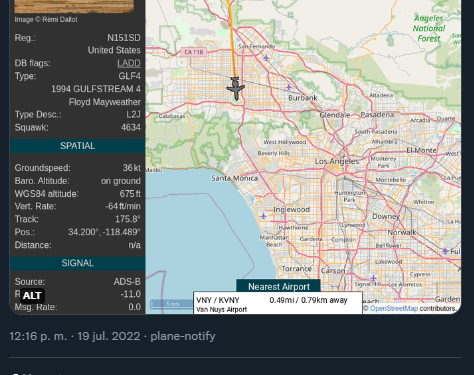
Task: Click the source value ADS-B
Action: 127,282
